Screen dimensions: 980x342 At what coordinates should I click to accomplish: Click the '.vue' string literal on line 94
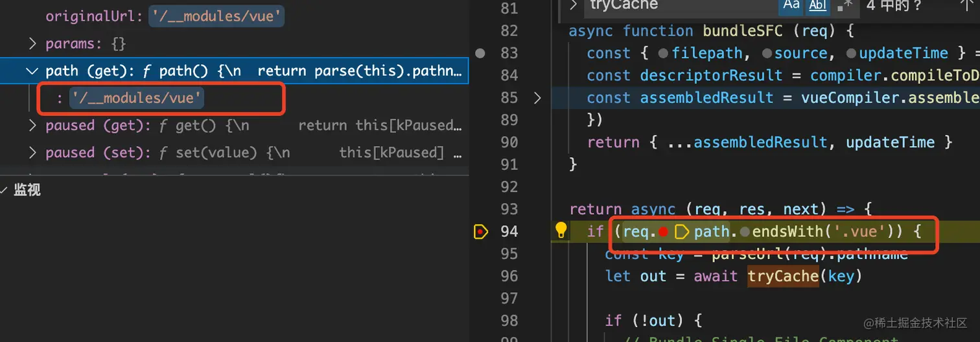click(859, 231)
